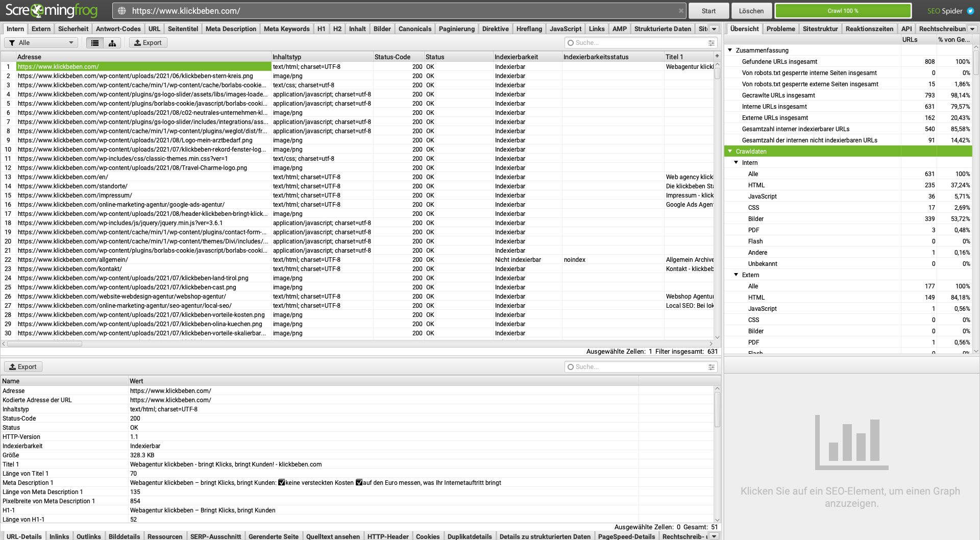Switch to Antwort-Codes tab
Image resolution: width=980 pixels, height=540 pixels.
(x=118, y=29)
